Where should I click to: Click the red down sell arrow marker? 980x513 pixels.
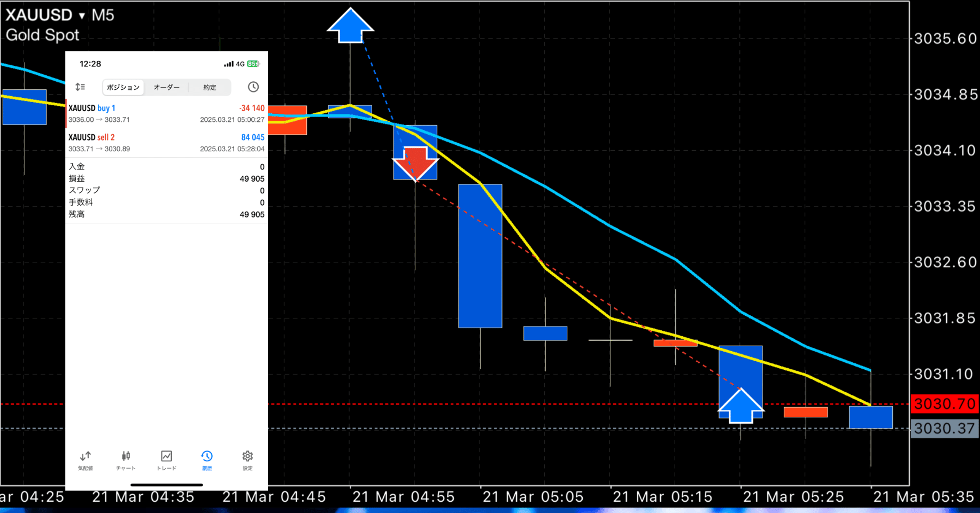click(415, 164)
